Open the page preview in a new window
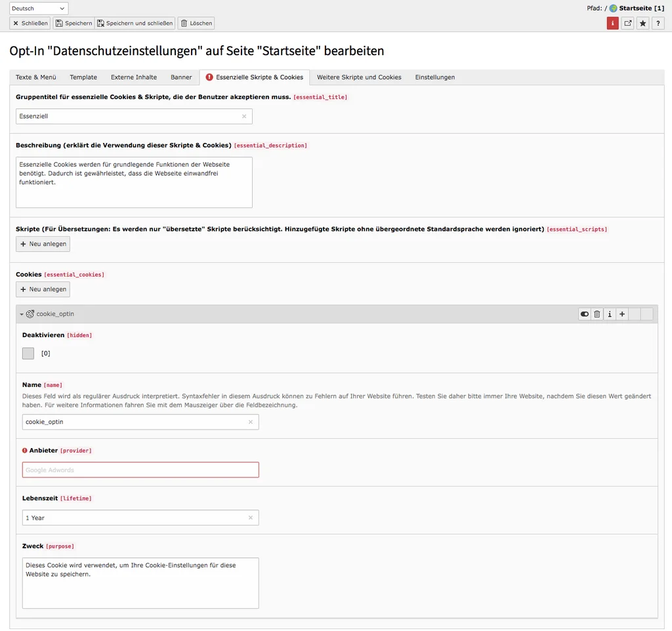The image size is (672, 631). [627, 23]
